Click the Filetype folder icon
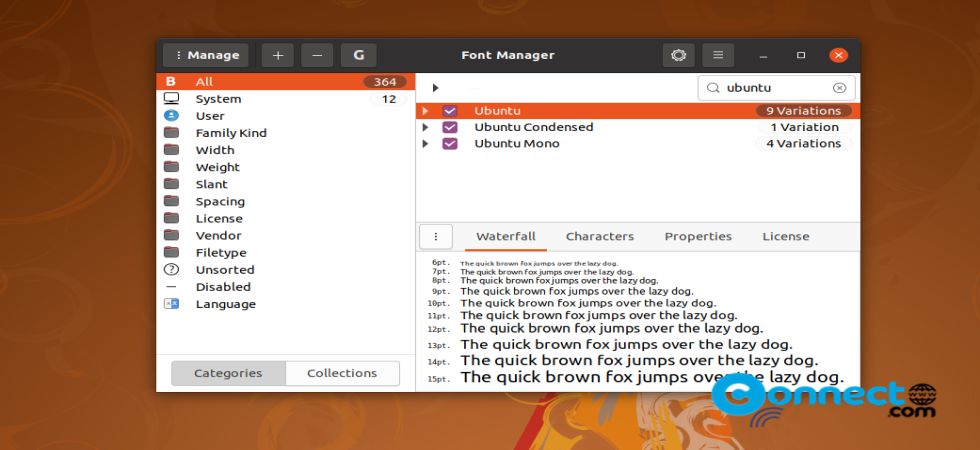 tap(171, 252)
